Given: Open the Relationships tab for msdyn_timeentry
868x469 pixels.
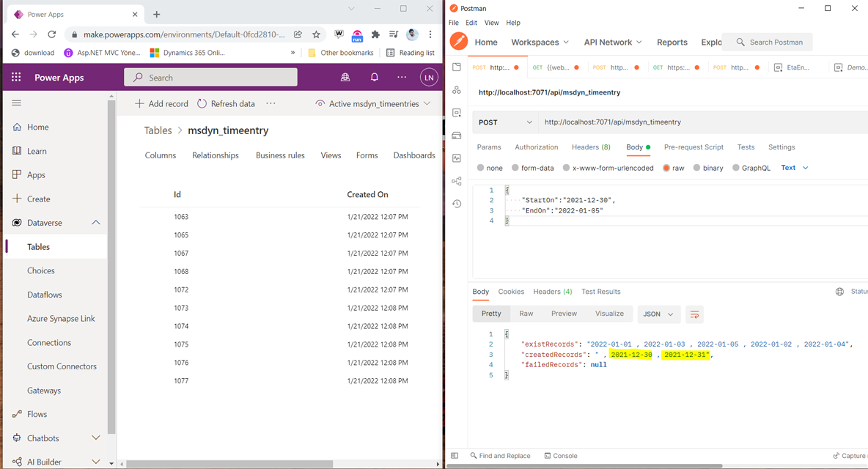Looking at the screenshot, I should (215, 155).
